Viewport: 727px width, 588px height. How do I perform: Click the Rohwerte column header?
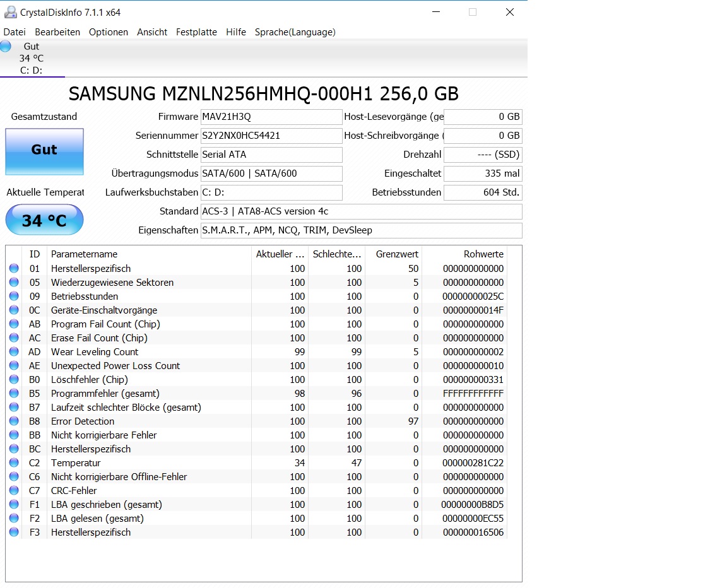point(464,254)
